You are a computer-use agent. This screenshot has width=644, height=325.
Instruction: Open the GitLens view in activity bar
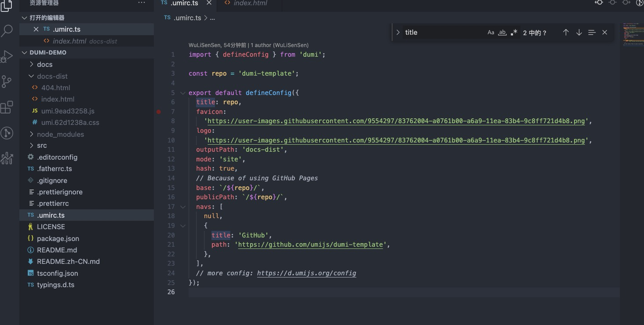click(x=7, y=132)
